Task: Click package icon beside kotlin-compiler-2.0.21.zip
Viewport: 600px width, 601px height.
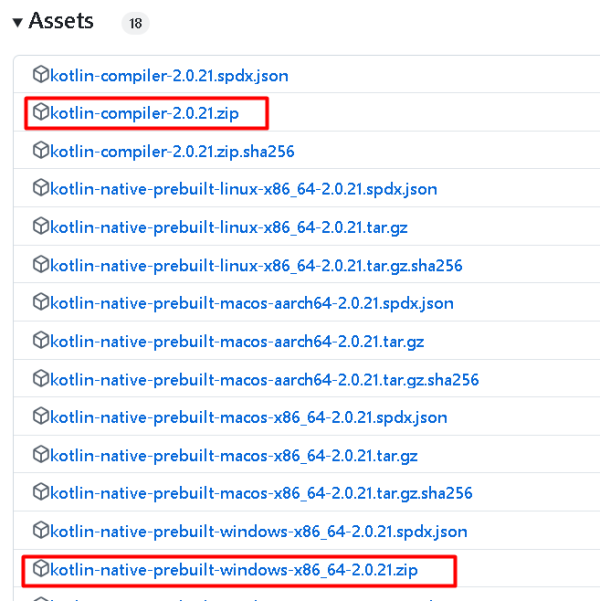Action: pos(40,112)
